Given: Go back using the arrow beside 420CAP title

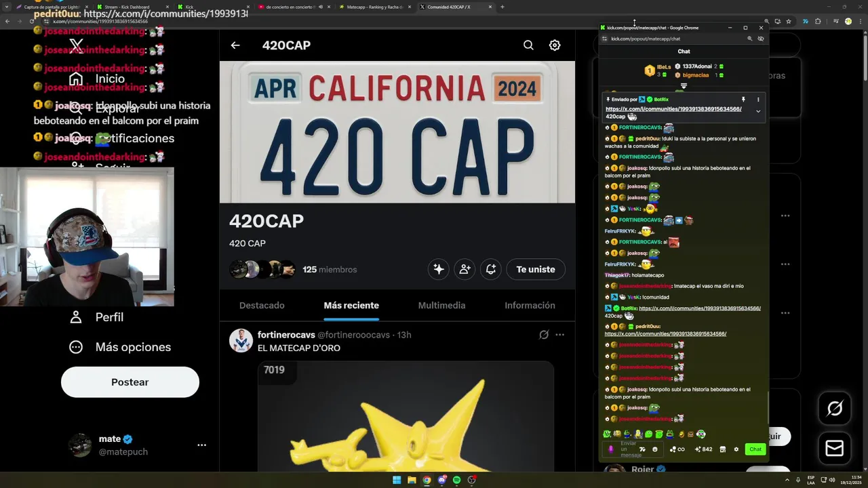Looking at the screenshot, I should [235, 45].
